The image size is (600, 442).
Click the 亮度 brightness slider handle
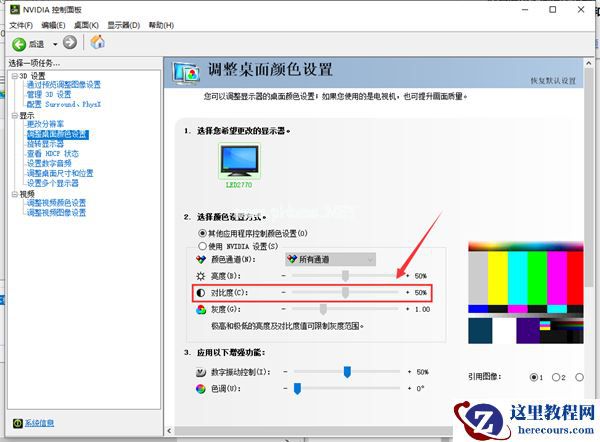[346, 276]
